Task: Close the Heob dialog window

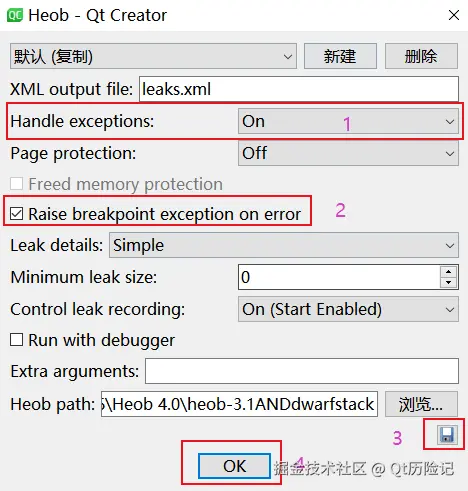Action: click(x=454, y=15)
